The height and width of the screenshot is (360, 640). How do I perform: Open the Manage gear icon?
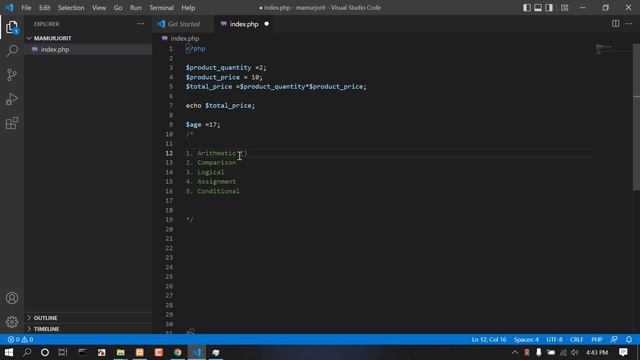click(12, 322)
